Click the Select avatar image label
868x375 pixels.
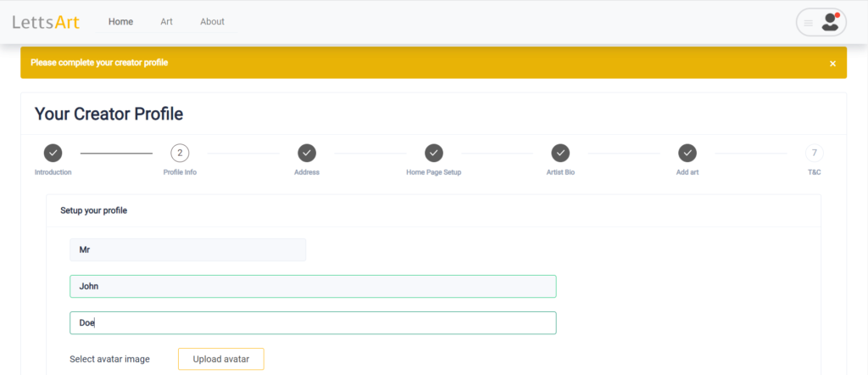tap(109, 359)
